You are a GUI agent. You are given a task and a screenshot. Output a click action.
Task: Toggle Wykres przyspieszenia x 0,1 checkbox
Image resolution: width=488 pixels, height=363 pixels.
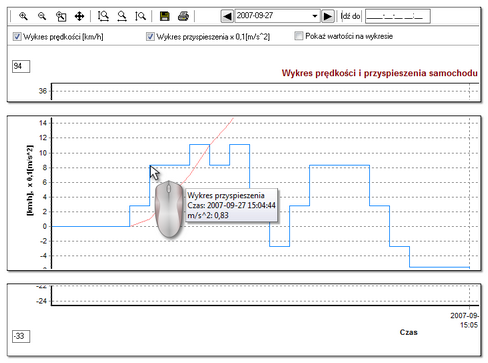150,36
